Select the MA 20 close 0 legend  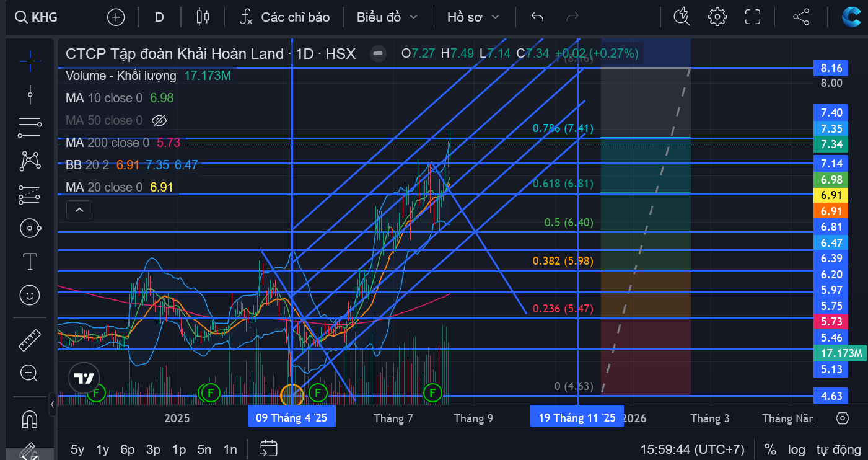click(104, 187)
